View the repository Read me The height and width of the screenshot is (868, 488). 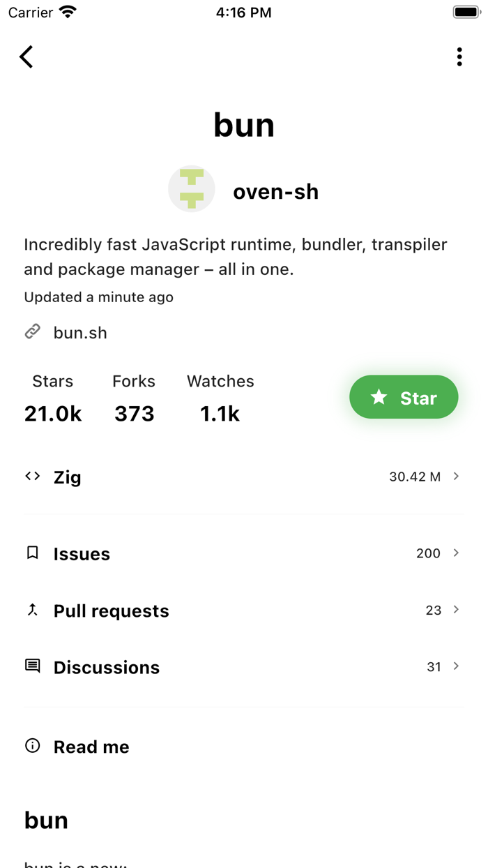tap(91, 746)
